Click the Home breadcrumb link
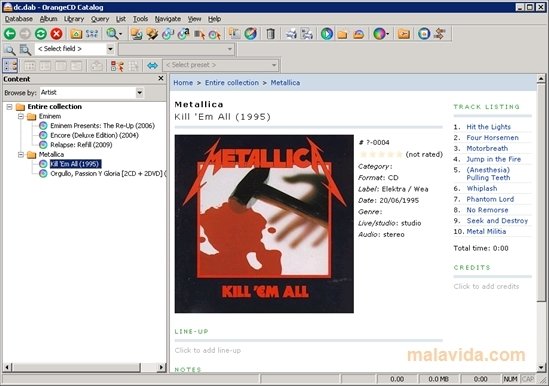 [183, 83]
